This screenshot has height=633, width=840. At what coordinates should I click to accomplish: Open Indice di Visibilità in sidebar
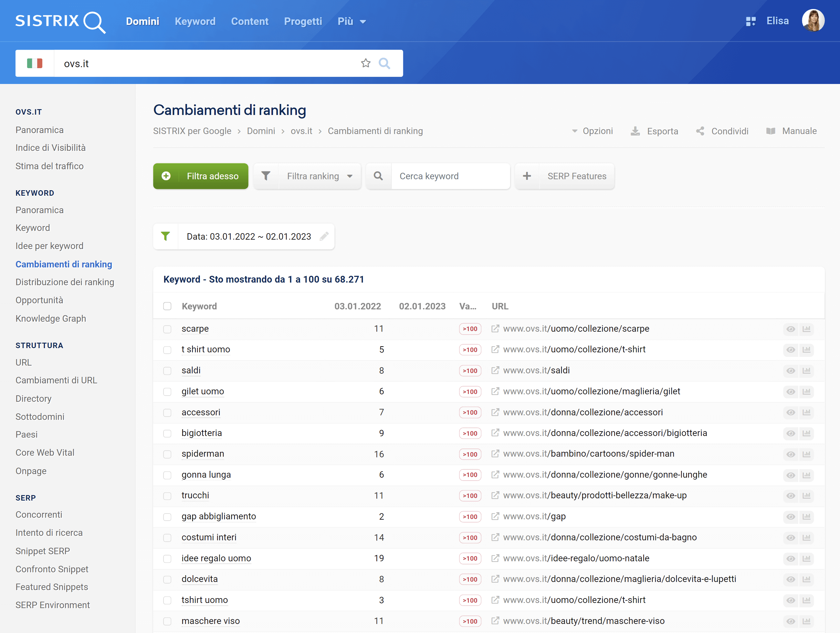click(x=50, y=148)
